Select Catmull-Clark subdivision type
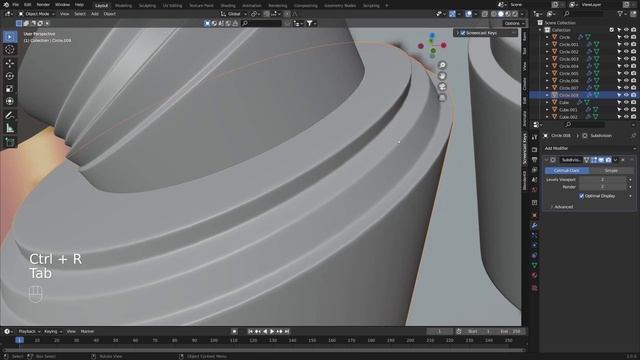 click(x=567, y=171)
